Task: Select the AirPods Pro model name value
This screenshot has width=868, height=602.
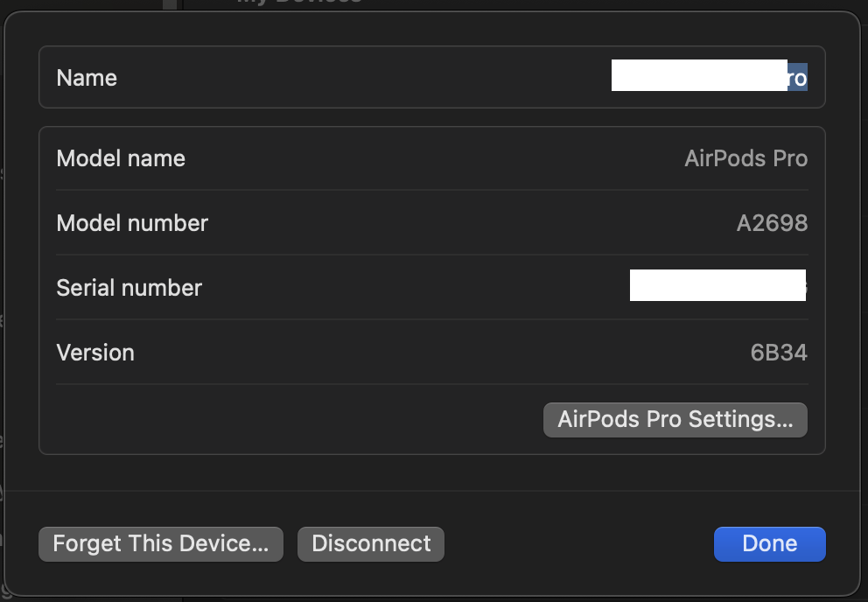Action: (x=745, y=158)
